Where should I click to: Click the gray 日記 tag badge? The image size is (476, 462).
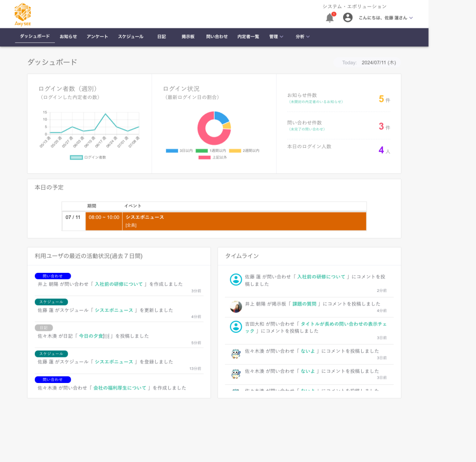tap(44, 328)
